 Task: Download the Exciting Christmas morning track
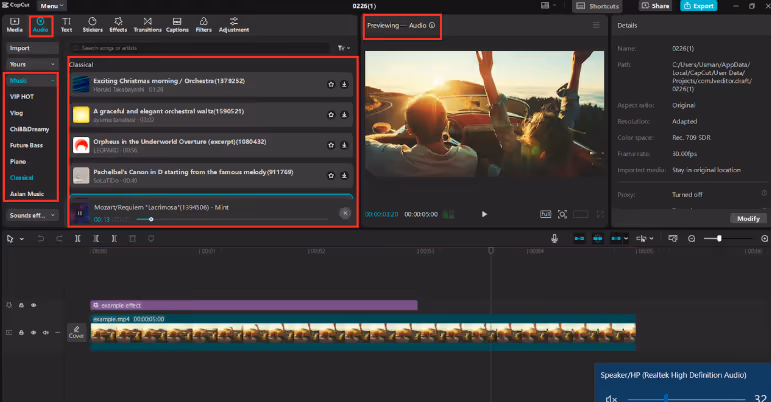(x=344, y=85)
